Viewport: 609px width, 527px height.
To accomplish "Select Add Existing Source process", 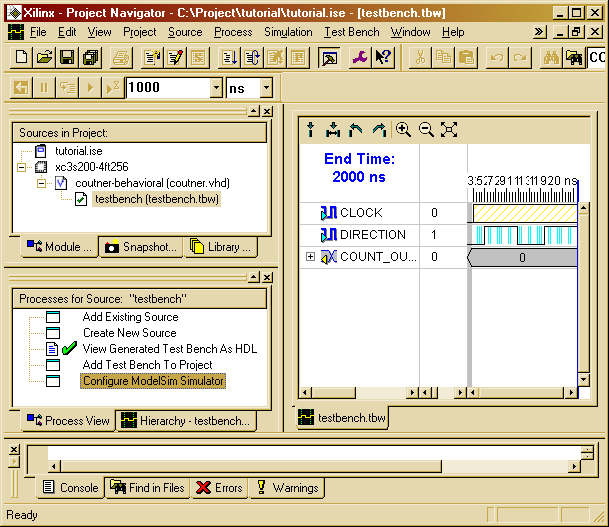I will pos(130,317).
